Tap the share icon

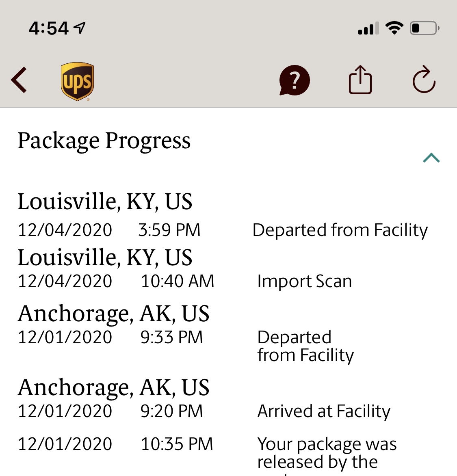coord(360,80)
